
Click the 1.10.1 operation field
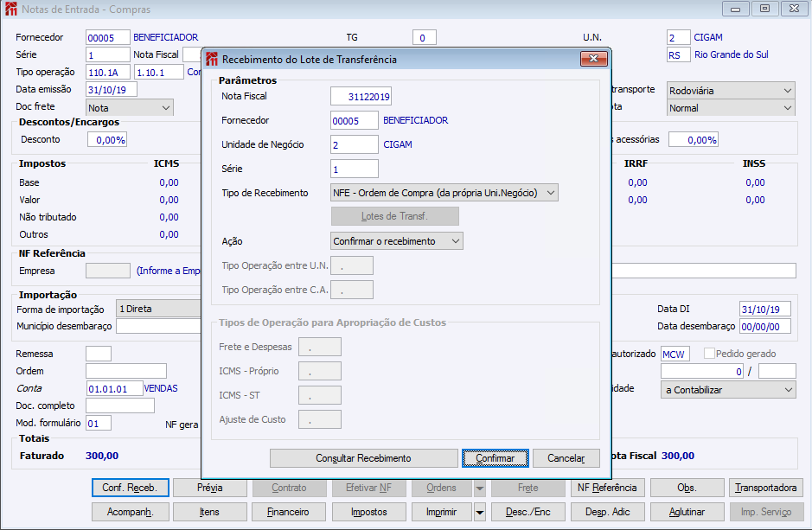[x=159, y=73]
